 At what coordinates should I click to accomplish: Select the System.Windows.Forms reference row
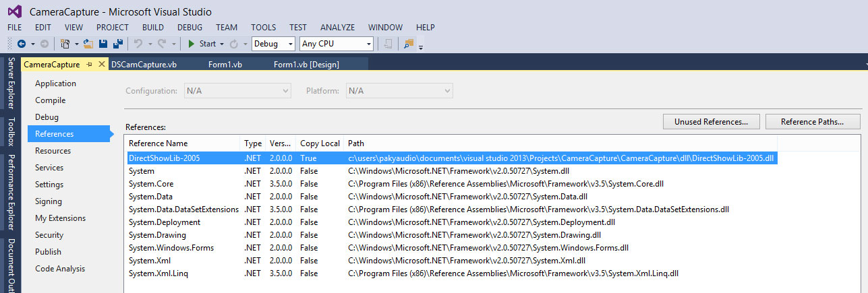(x=451, y=248)
